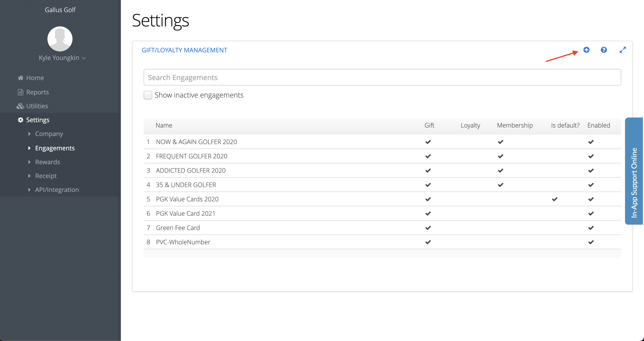This screenshot has width=644, height=341.
Task: Click the Search Engagements input field
Action: pos(382,77)
